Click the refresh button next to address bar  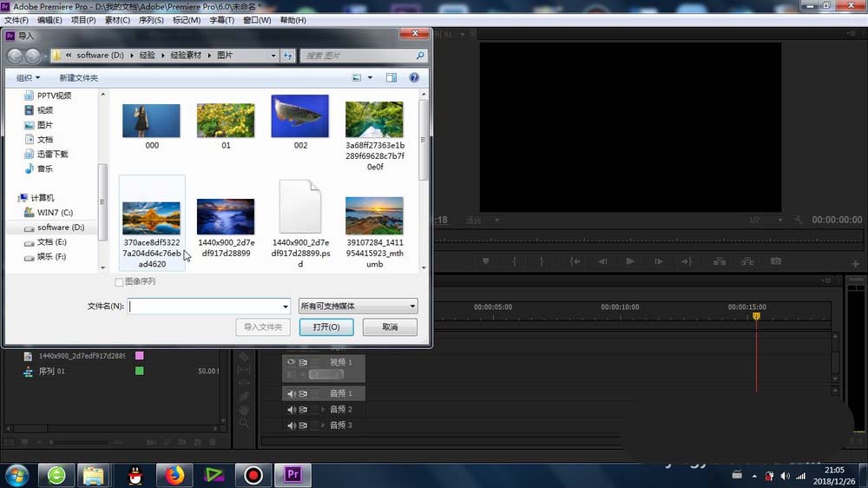(288, 56)
